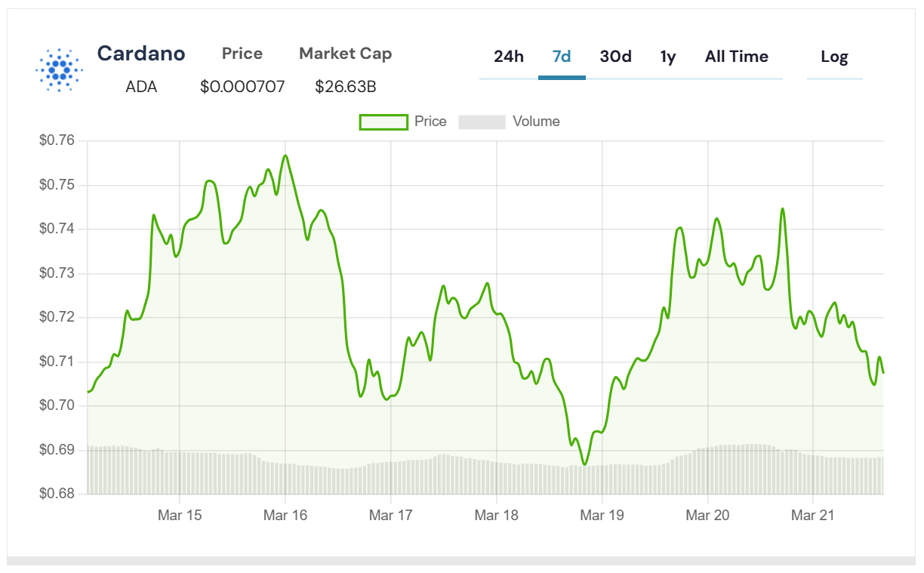The height and width of the screenshot is (573, 924).
Task: Click the Mar 21 axis label
Action: tap(813, 516)
